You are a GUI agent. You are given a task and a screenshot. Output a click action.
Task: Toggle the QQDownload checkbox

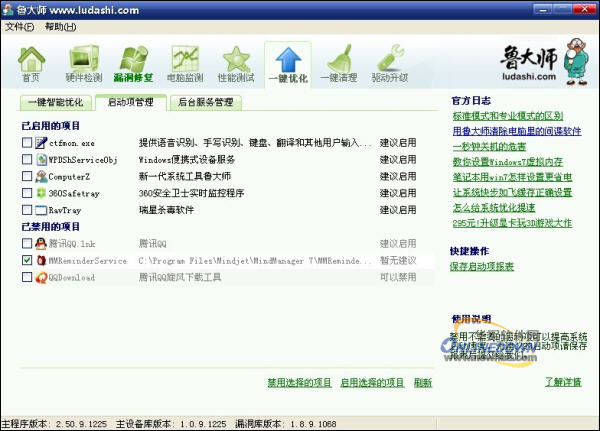coord(27,277)
